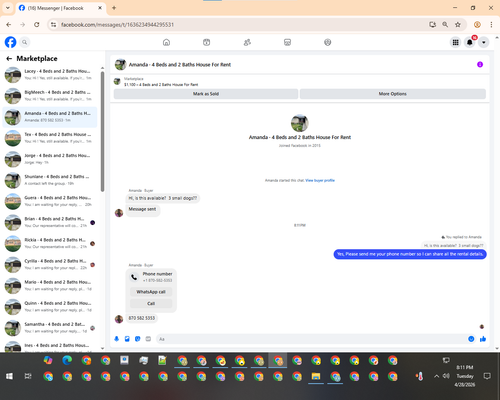Screen dimensions: 500x400
Task: Click the conversation list scrollbar
Action: [x=102, y=132]
